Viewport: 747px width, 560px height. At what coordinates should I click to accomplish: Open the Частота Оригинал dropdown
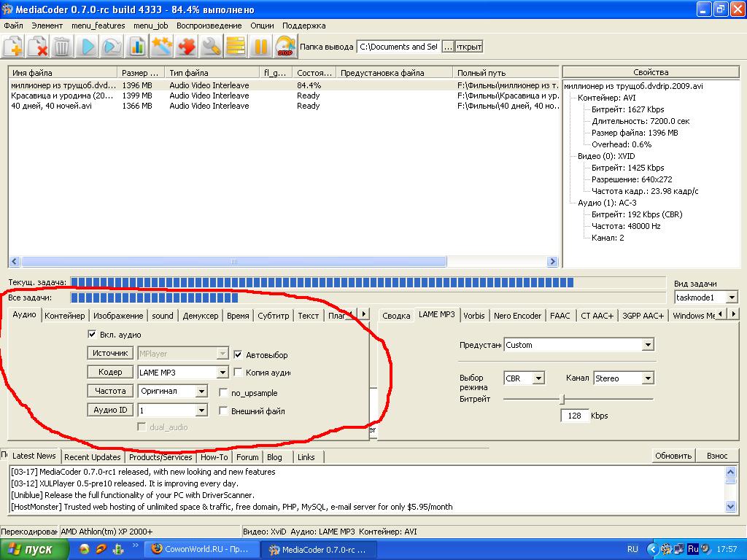pos(201,391)
